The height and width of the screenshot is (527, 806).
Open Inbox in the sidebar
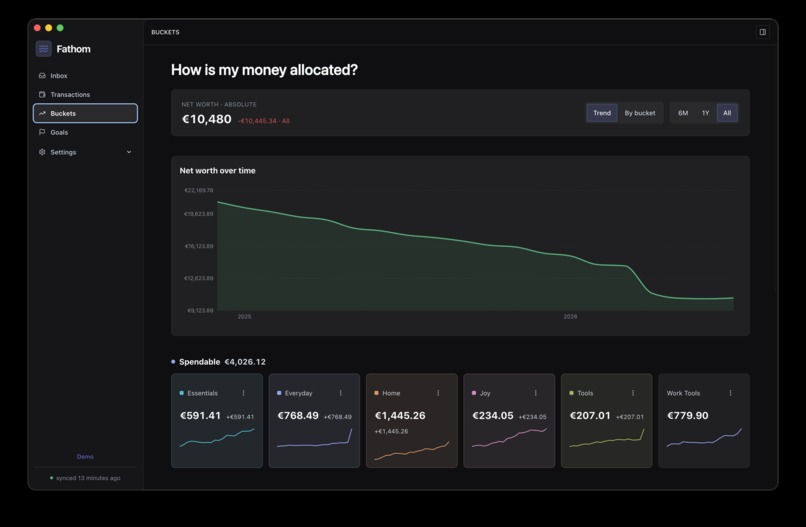85,76
